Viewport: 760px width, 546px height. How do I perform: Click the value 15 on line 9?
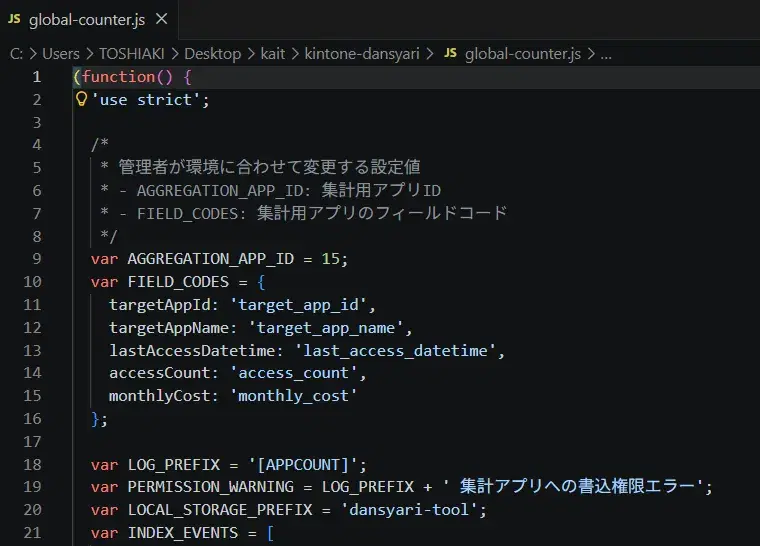coord(330,258)
